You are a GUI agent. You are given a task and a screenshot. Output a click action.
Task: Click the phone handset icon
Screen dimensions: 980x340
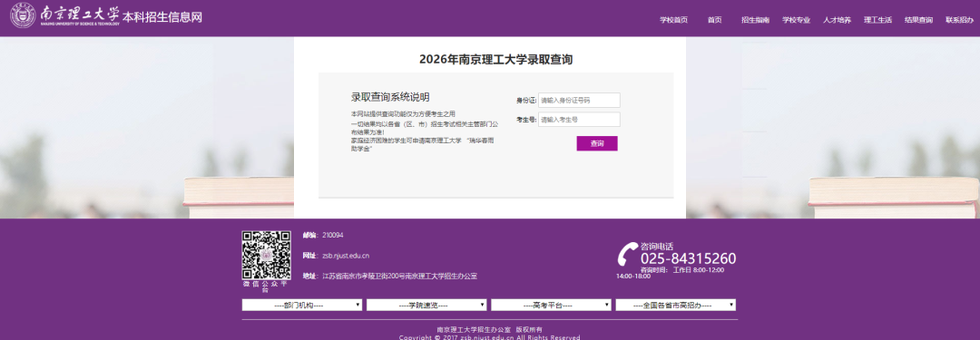tap(628, 255)
